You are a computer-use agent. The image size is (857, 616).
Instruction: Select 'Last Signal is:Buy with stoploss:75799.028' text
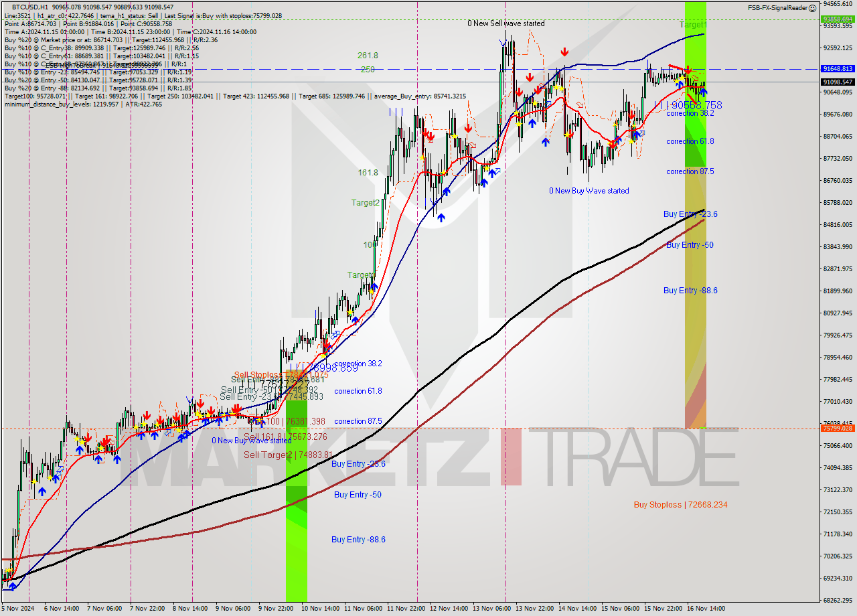223,15
